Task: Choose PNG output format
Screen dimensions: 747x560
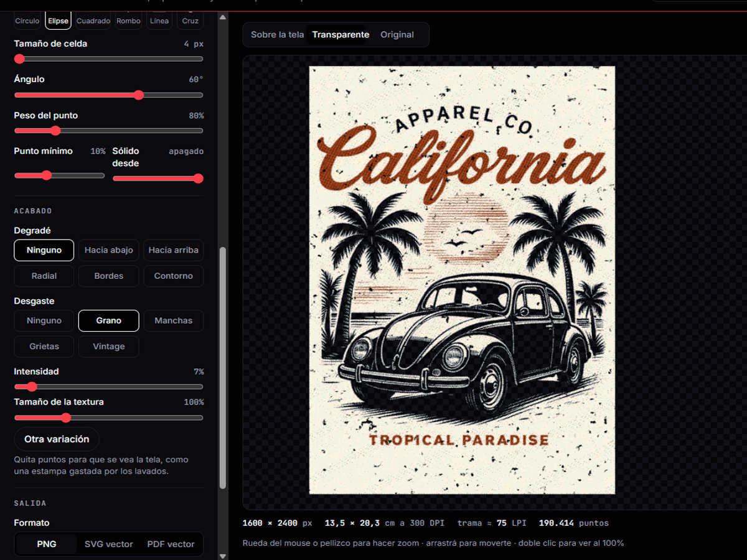Action: [x=47, y=544]
